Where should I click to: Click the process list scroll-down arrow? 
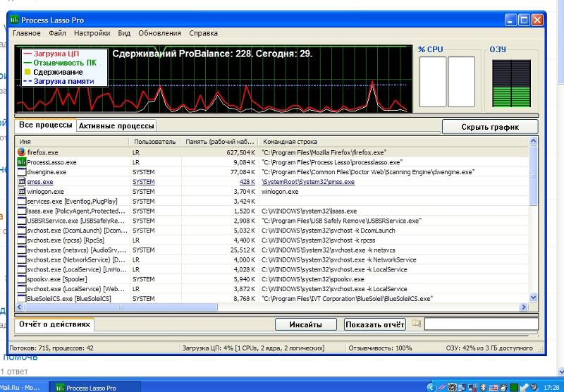(533, 298)
